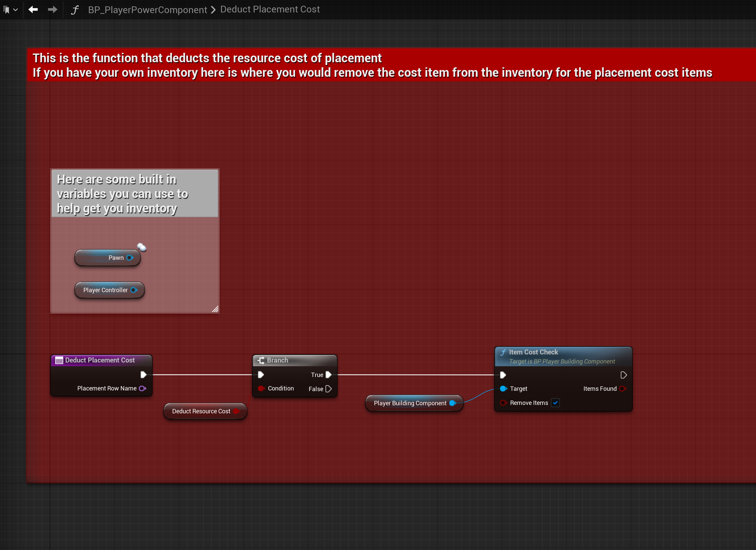Image resolution: width=756 pixels, height=550 pixels.
Task: Click the comment bubble above the Pawn node
Action: pyautogui.click(x=142, y=248)
